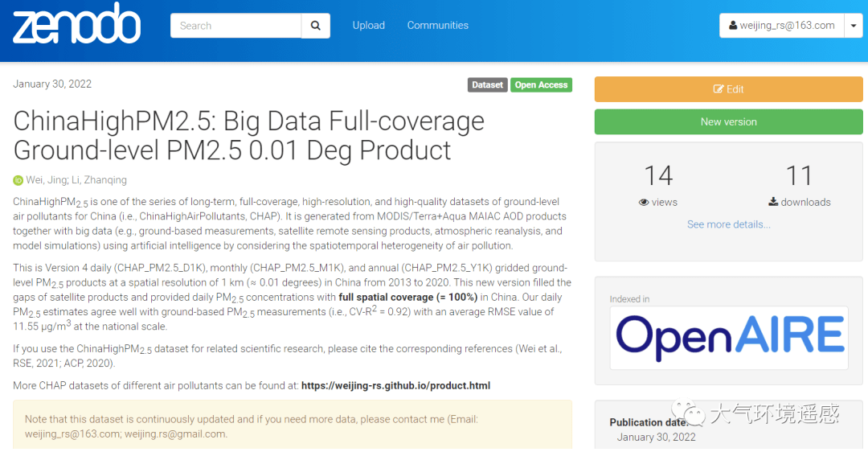Open the OpenAIRE logo link
868x452 pixels.
pos(729,336)
